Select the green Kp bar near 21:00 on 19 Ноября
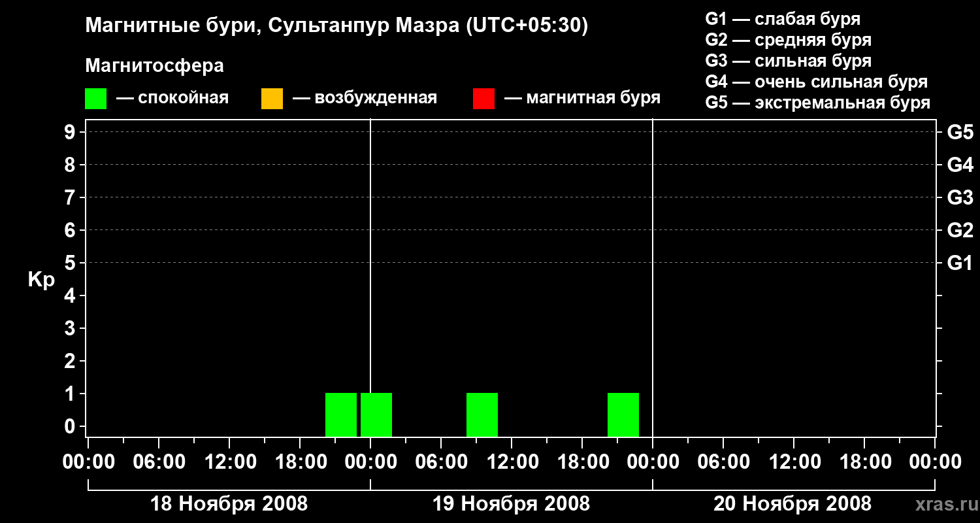Viewport: 980px width, 523px height. tap(623, 414)
